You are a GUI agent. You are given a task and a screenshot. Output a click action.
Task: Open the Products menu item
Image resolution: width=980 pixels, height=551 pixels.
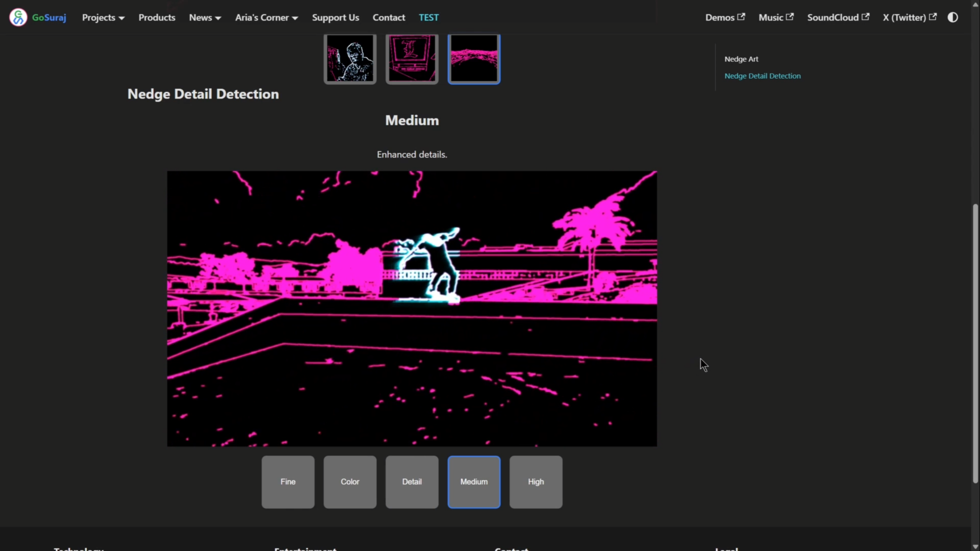[157, 18]
